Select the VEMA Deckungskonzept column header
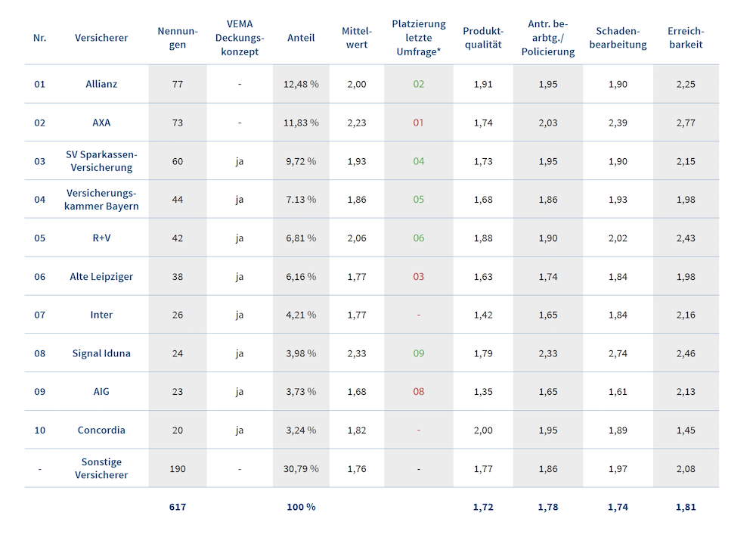Image resolution: width=756 pixels, height=553 pixels. tap(239, 38)
